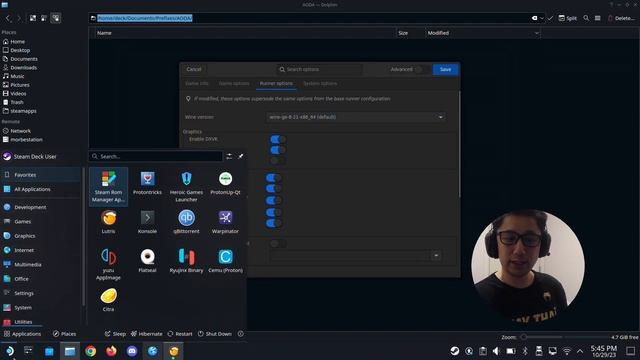Image resolution: width=640 pixels, height=360 pixels.
Task: Pin the application launcher open
Action: 241,156
